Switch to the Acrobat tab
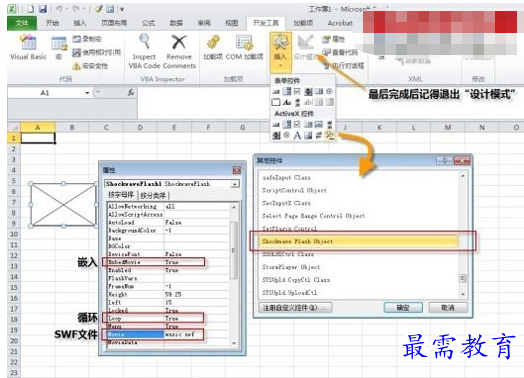 pos(340,23)
